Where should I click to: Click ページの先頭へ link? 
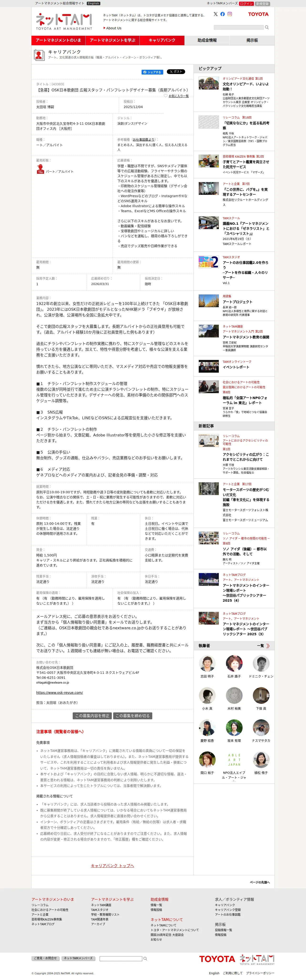tap(260, 882)
